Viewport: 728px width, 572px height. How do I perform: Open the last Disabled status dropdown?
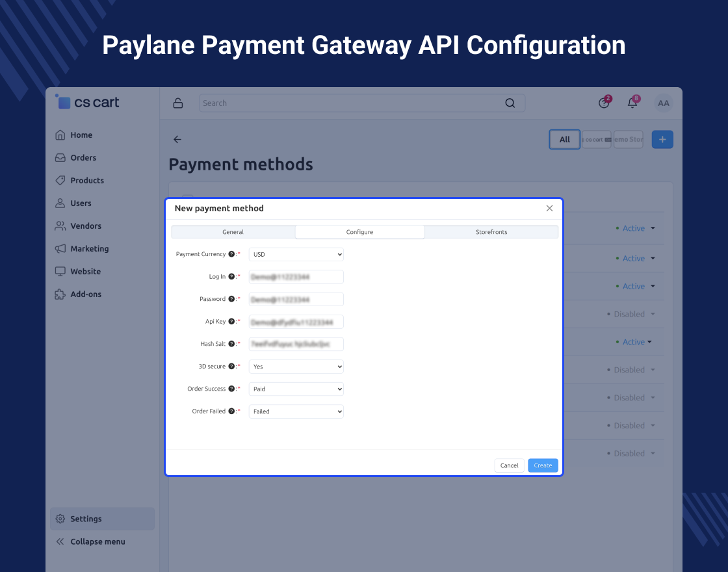(x=631, y=454)
